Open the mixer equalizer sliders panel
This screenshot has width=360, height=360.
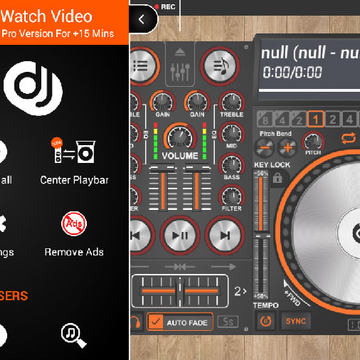tap(180, 64)
